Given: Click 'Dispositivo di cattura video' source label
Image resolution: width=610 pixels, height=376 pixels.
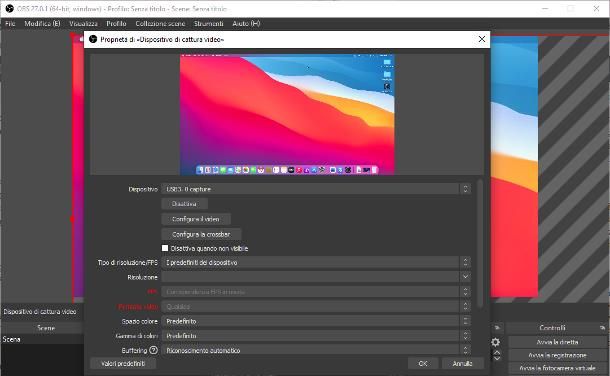Looking at the screenshot, I should pyautogui.click(x=40, y=311).
